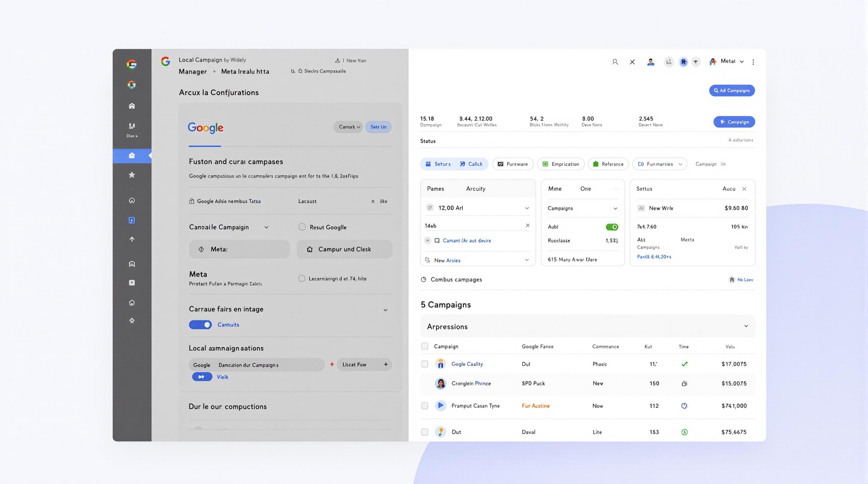Click the Fur Acstine orange text
The height and width of the screenshot is (484, 868).
click(x=536, y=406)
